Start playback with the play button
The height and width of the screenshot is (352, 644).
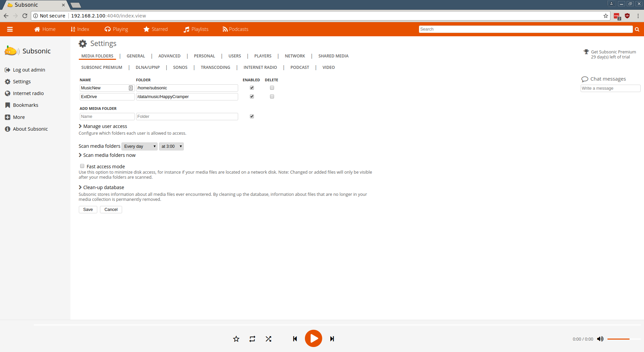click(314, 338)
